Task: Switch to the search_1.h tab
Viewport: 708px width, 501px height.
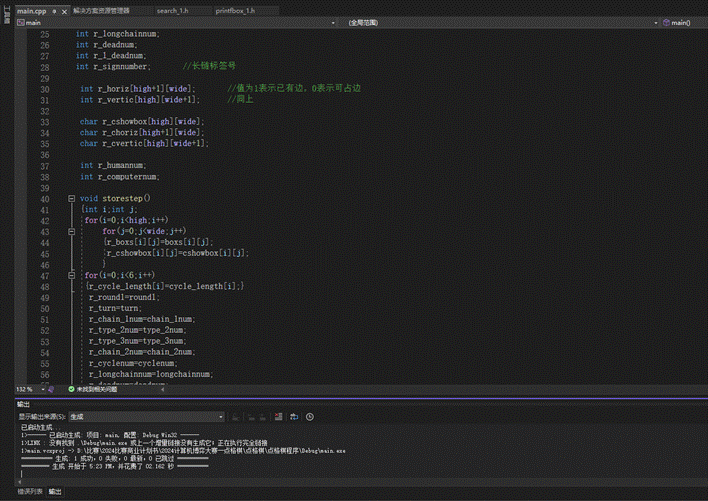Action: (170, 10)
